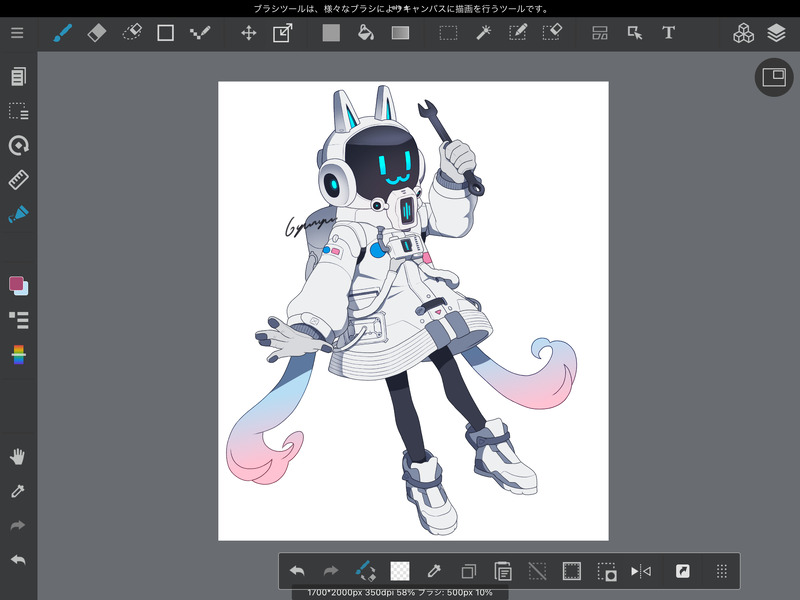Select the Gradient tool

click(x=401, y=33)
